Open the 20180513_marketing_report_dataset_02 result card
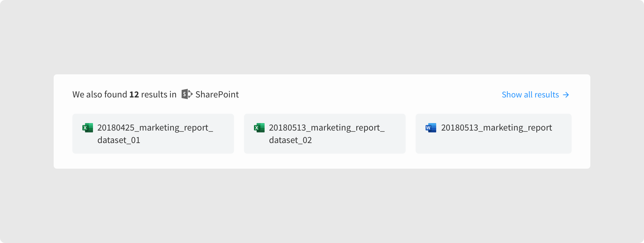The image size is (644, 243). (324, 134)
